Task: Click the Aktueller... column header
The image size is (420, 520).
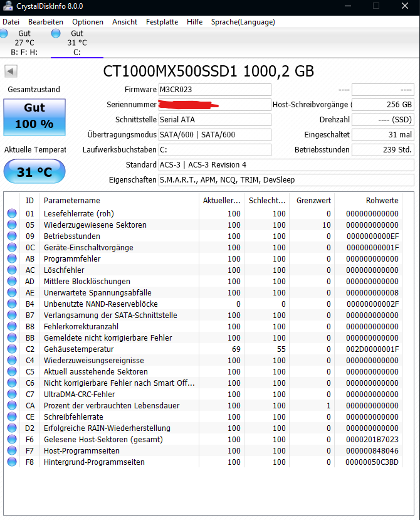Action: tap(221, 200)
